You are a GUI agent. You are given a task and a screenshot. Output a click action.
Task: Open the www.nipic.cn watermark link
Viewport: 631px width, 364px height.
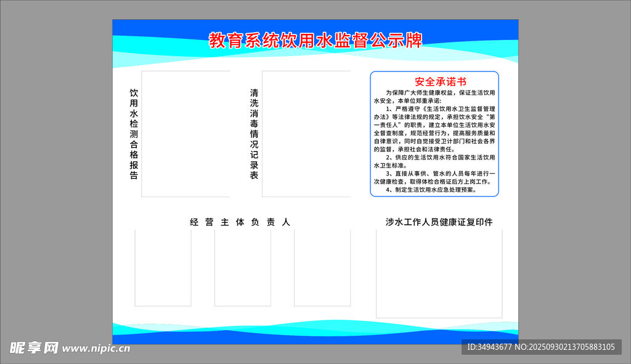click(x=96, y=349)
